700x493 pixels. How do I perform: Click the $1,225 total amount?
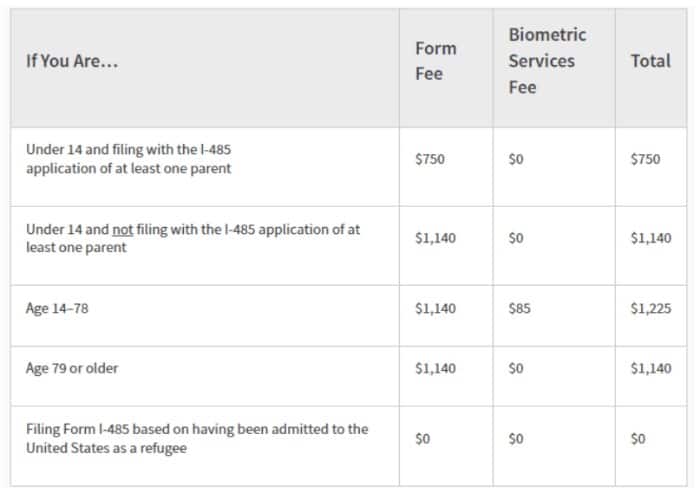tap(650, 309)
